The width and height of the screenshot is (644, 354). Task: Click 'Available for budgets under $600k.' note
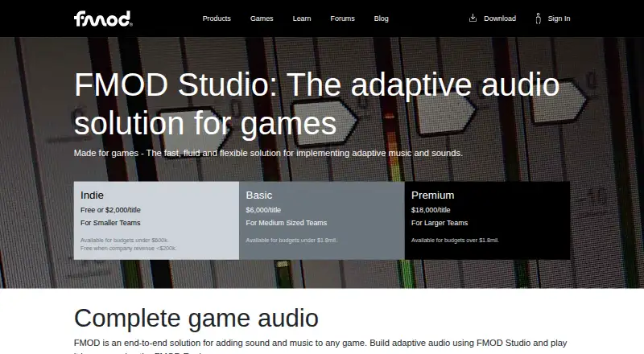(125, 241)
